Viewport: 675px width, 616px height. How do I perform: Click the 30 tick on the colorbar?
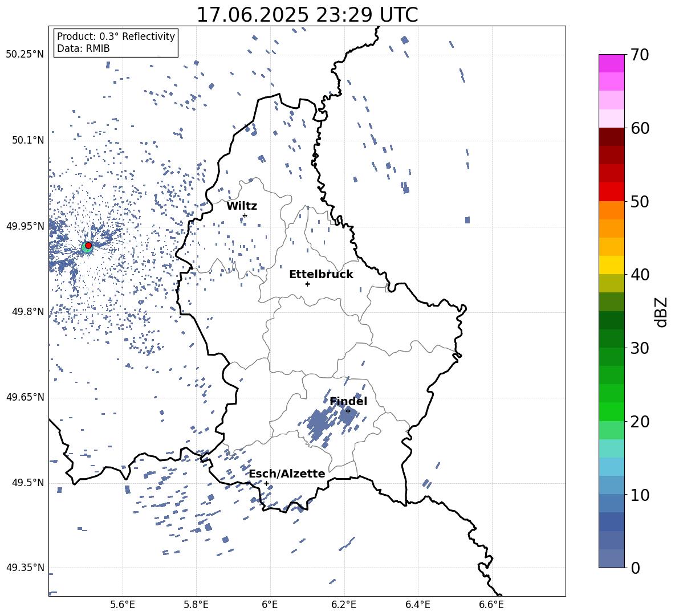[640, 348]
